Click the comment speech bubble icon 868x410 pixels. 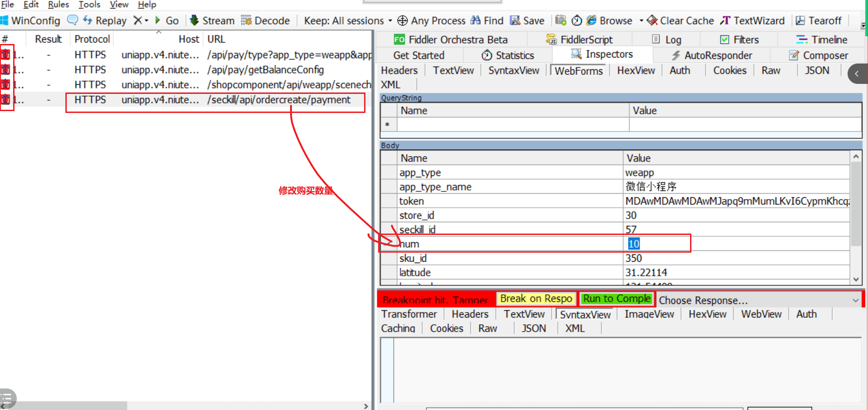click(72, 20)
